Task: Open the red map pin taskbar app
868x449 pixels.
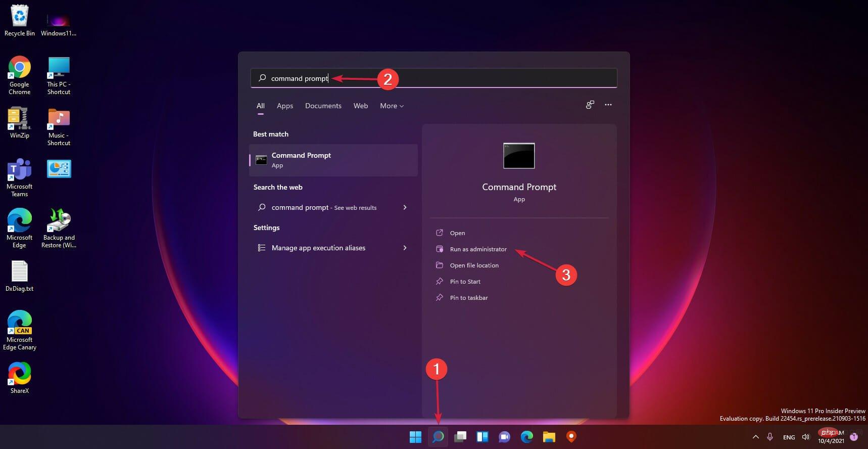Action: pyautogui.click(x=571, y=437)
